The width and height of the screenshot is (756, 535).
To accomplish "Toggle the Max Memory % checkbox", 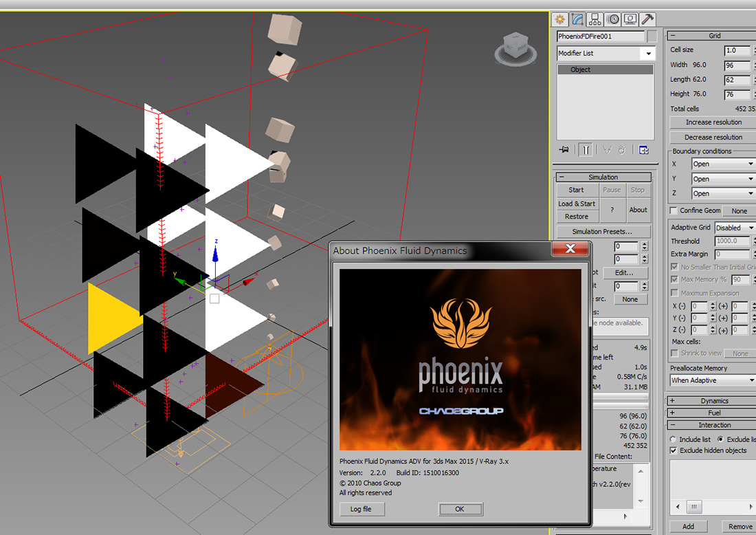I will 674,279.
